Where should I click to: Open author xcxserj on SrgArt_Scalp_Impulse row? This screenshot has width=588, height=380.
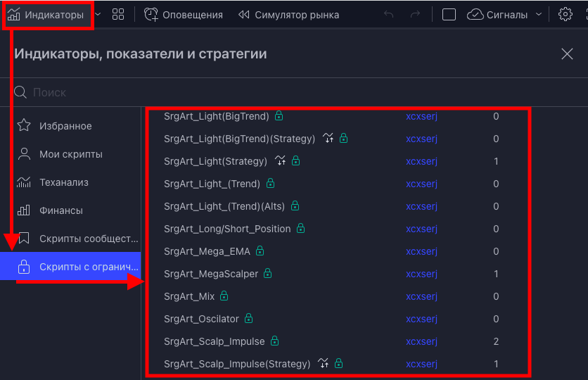coord(421,341)
